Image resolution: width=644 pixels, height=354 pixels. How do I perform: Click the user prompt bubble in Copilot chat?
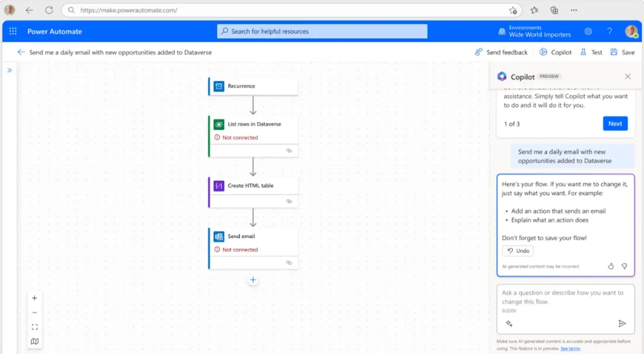pos(572,156)
